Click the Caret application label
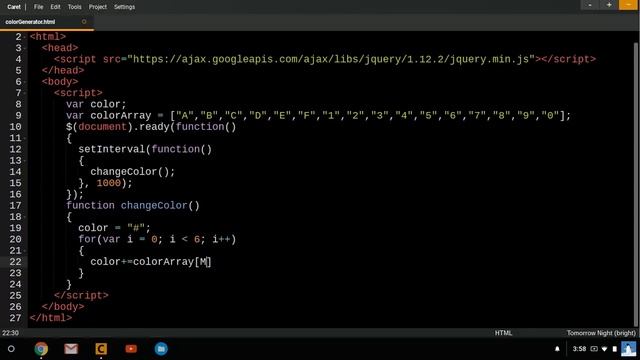The image size is (640, 360). [x=14, y=7]
